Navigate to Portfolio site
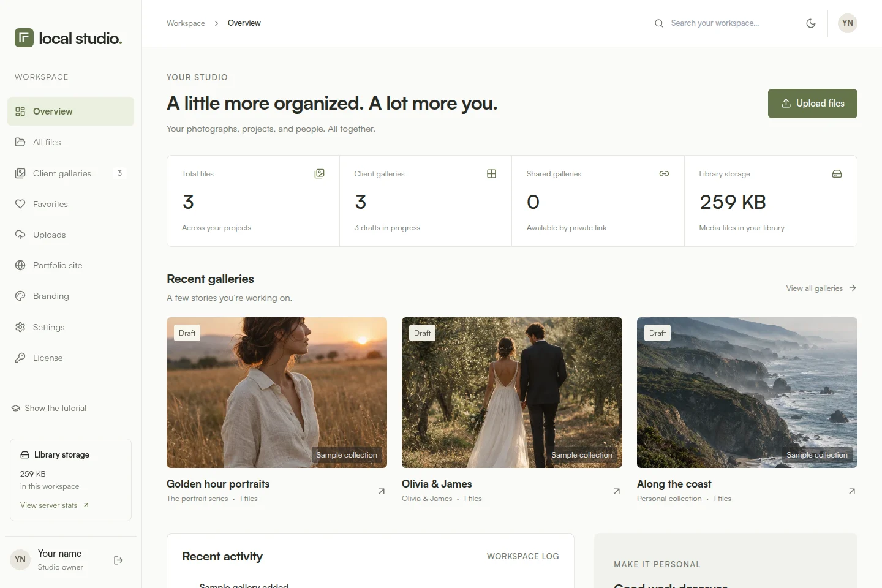The height and width of the screenshot is (588, 882). [x=71, y=265]
